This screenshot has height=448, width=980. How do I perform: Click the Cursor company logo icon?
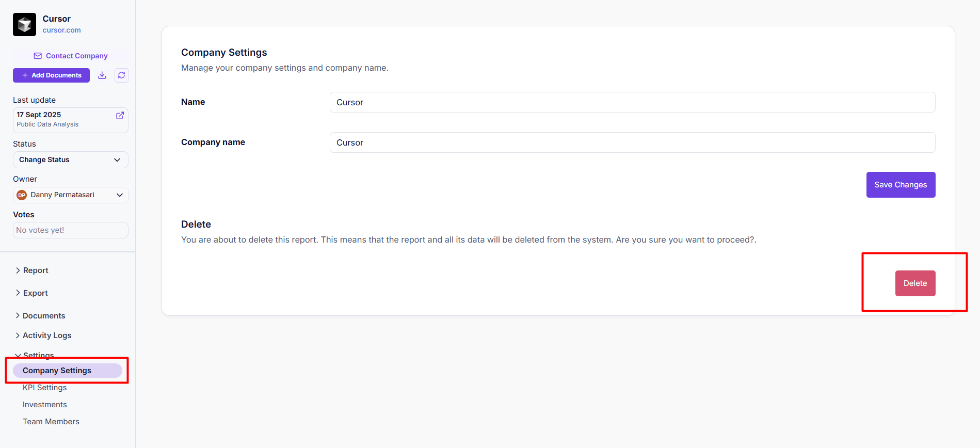click(x=24, y=24)
